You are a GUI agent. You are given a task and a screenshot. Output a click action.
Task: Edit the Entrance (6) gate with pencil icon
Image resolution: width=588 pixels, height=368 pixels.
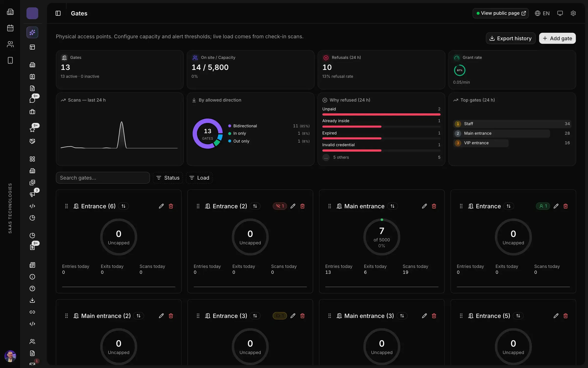pos(161,206)
